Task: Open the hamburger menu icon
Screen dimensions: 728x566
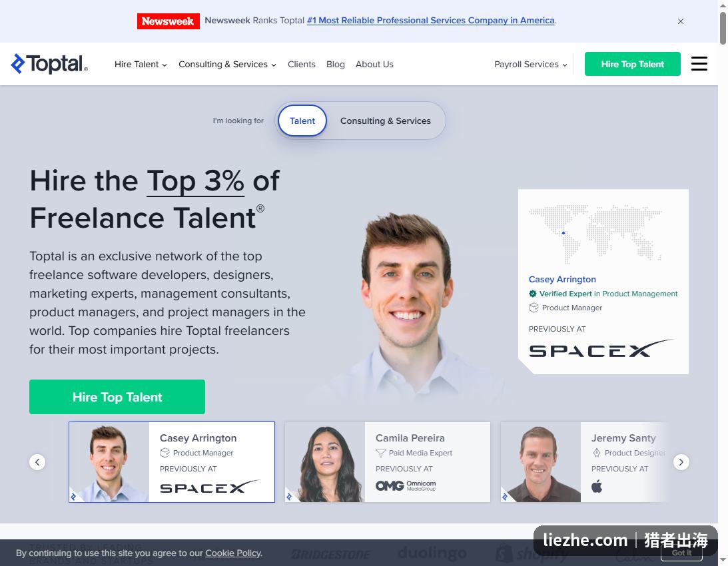Action: 699,64
